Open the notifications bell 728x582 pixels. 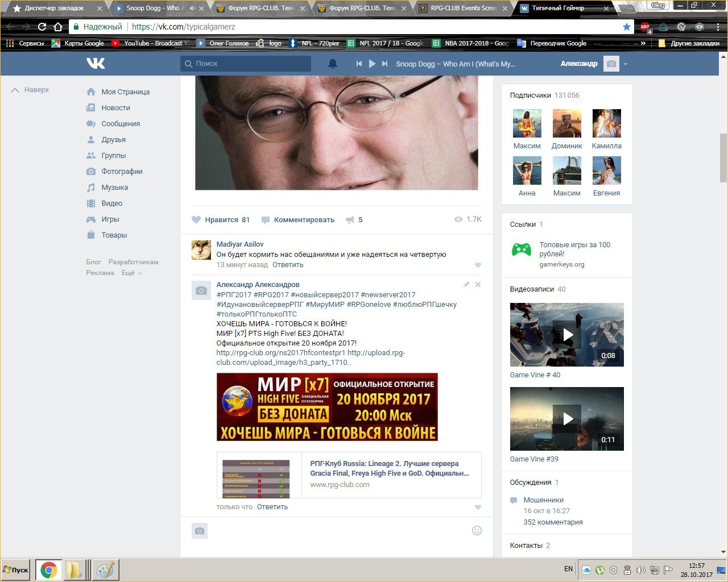333,64
